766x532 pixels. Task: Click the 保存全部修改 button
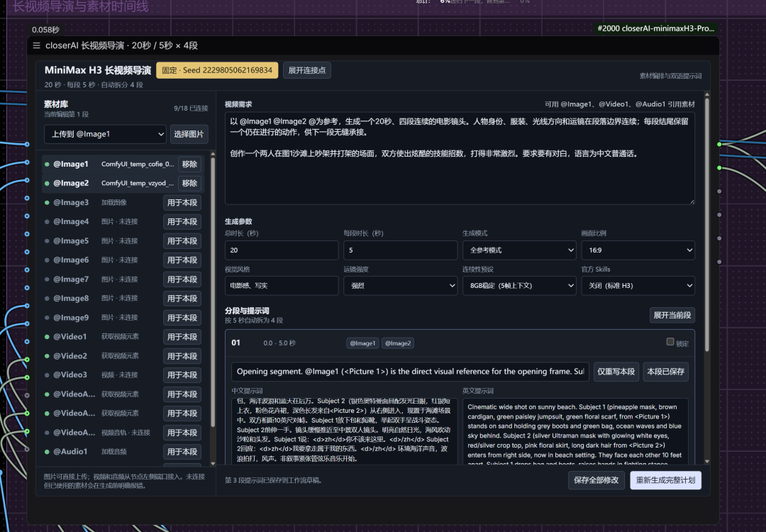coord(596,480)
